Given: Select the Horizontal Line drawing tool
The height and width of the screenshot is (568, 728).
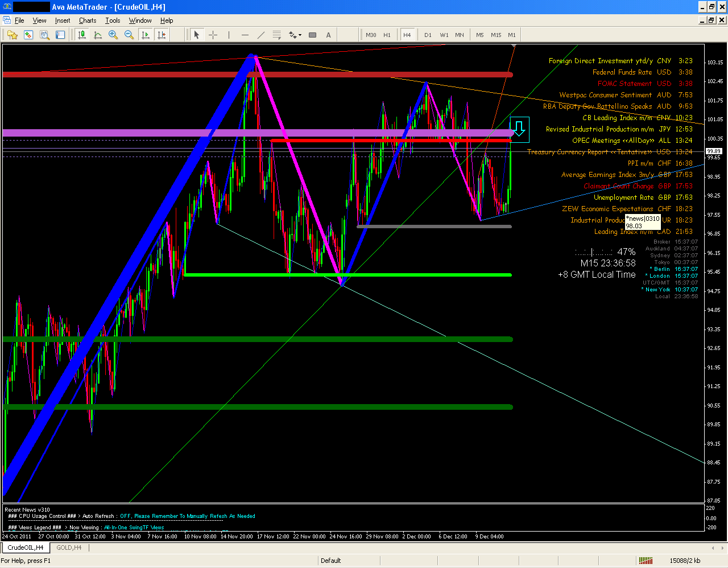Looking at the screenshot, I should pyautogui.click(x=245, y=35).
